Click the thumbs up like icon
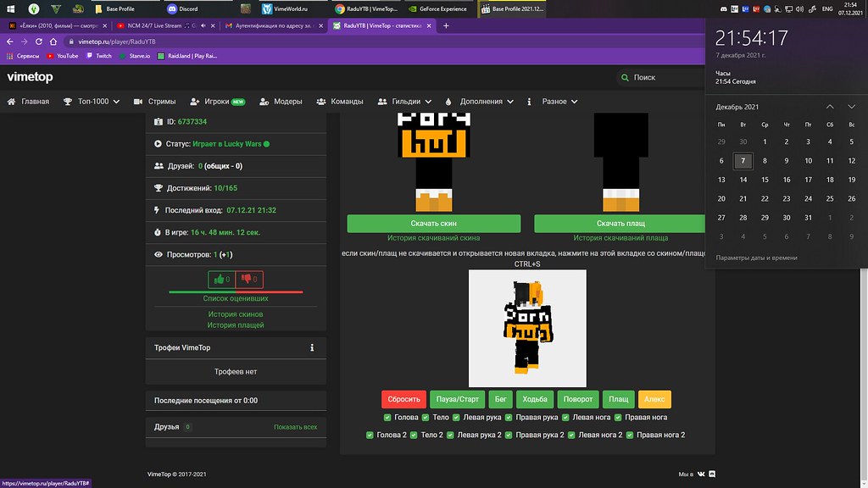868x488 pixels. pos(218,279)
